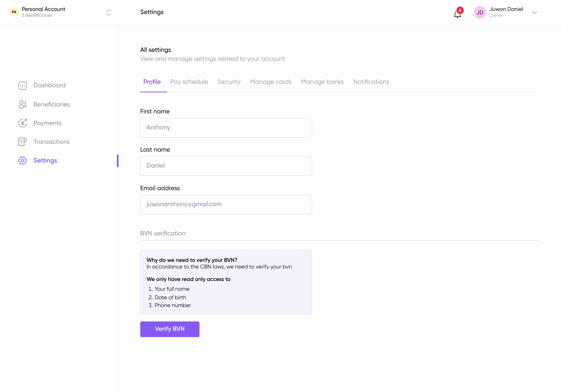
Task: Navigate to Dashboard in sidebar
Action: (49, 85)
